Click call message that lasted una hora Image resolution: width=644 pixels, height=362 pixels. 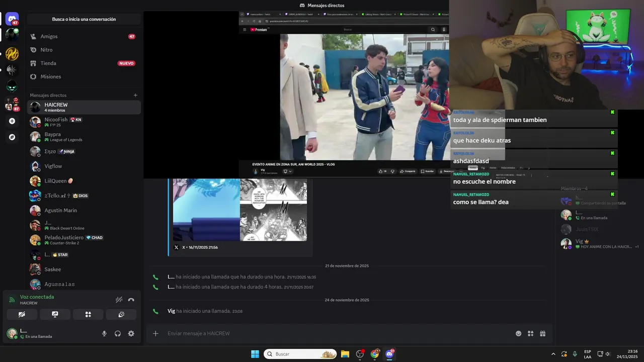[242, 277]
